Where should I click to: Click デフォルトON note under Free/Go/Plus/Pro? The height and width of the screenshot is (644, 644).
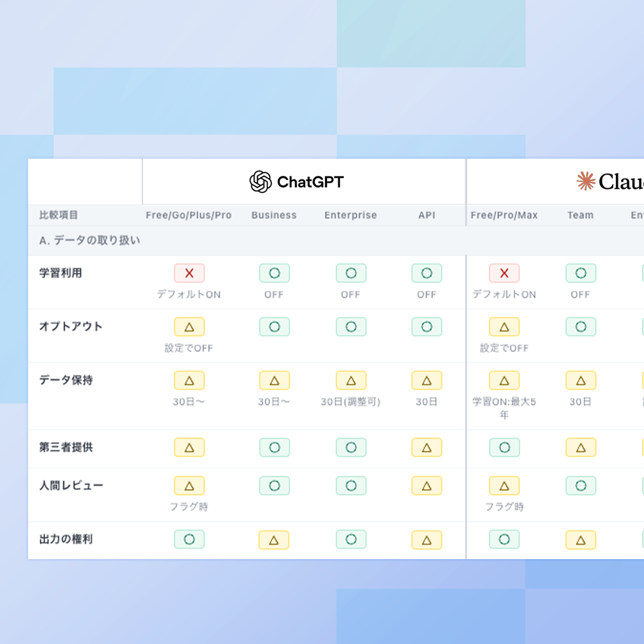189,294
